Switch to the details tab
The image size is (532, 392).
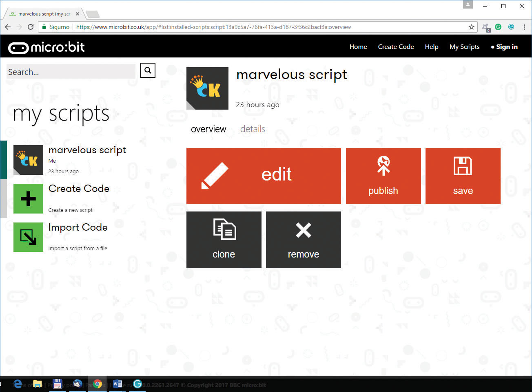[253, 129]
